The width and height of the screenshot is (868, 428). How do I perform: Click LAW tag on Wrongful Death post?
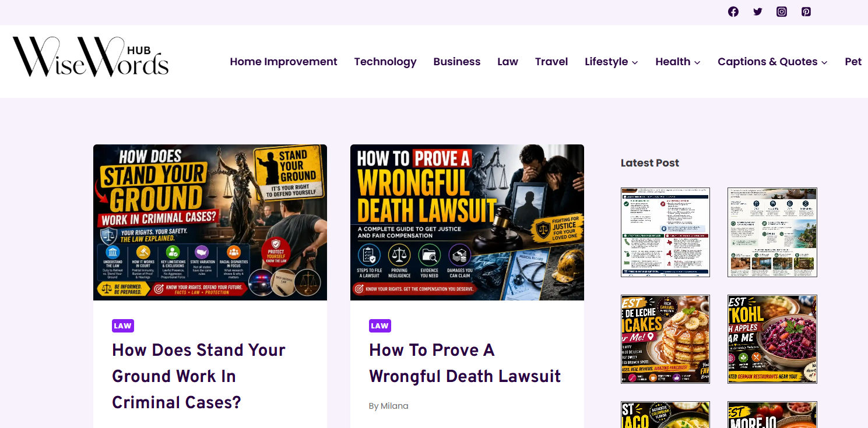click(x=380, y=326)
